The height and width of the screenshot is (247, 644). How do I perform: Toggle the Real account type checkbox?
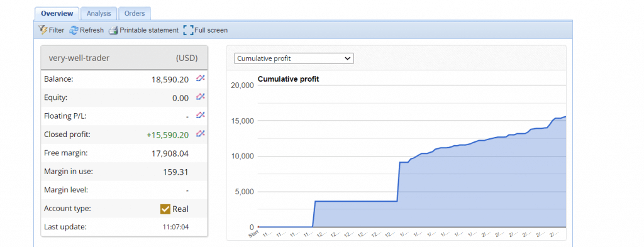[165, 209]
